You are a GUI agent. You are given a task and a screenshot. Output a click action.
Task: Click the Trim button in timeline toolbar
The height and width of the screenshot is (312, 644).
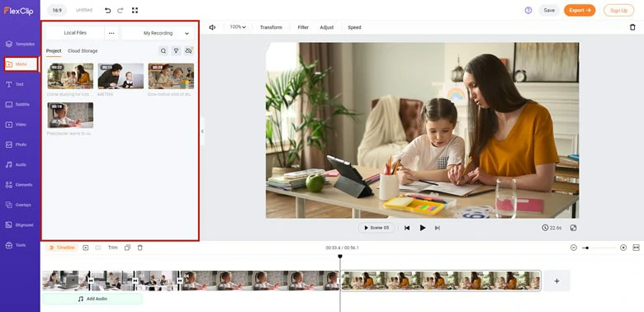click(x=112, y=248)
